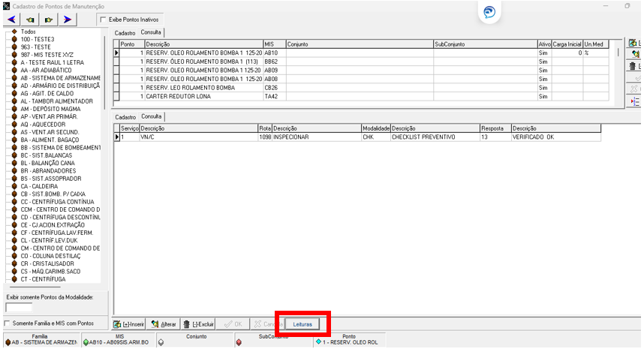Click node icon beside CO - COLUNA DESTILAÇ
This screenshot has height=349, width=644.
click(x=14, y=256)
